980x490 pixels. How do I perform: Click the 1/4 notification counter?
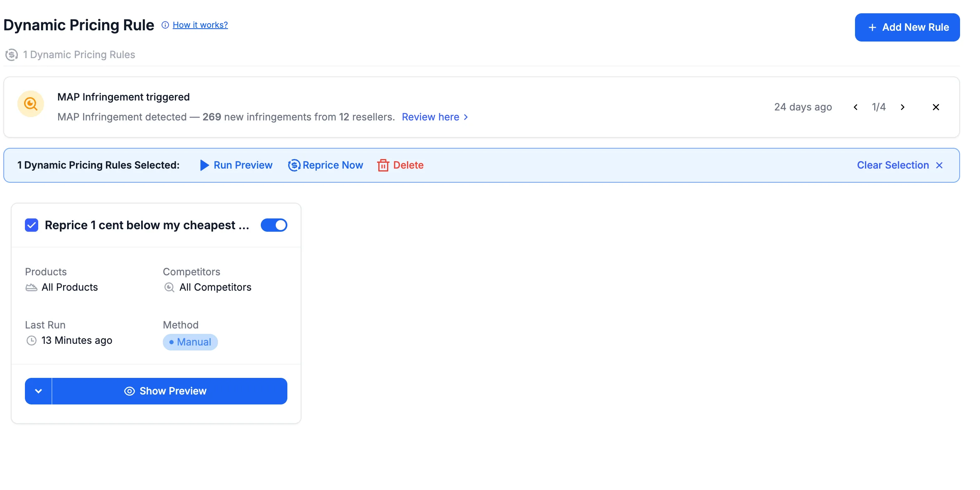point(879,107)
